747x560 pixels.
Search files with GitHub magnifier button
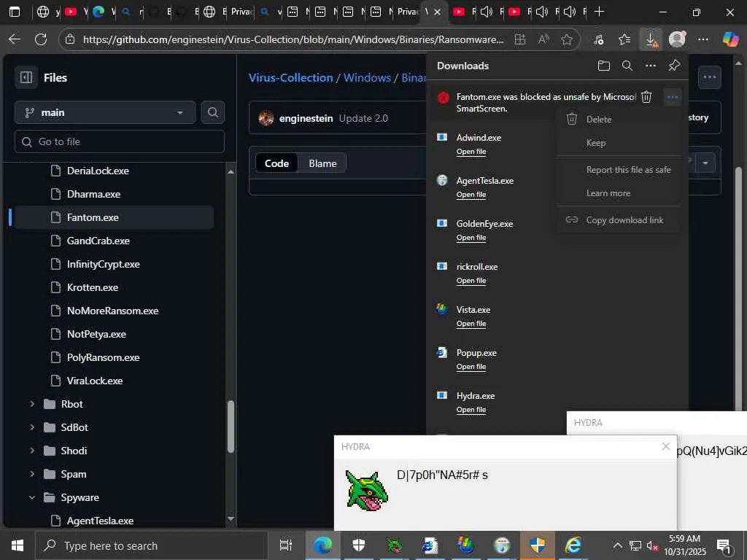[x=213, y=112]
